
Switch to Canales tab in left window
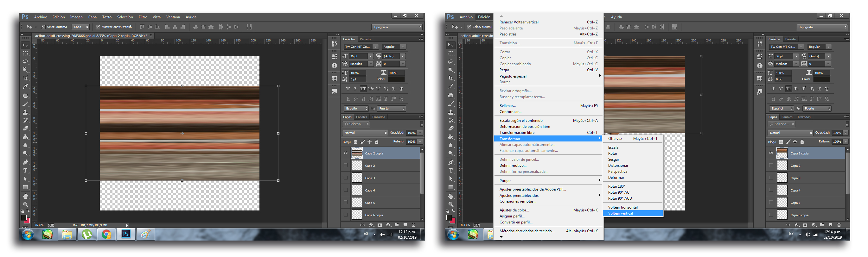[x=361, y=117]
